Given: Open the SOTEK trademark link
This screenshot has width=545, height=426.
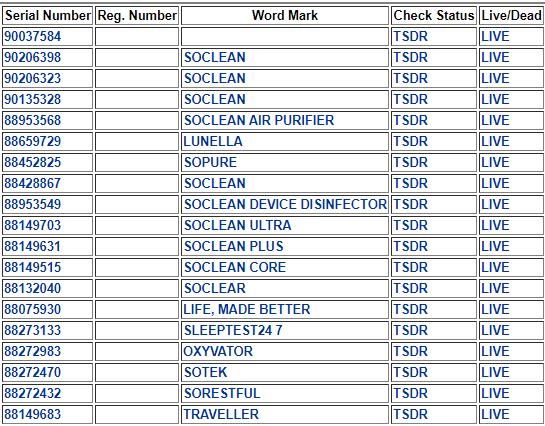Looking at the screenshot, I should [205, 372].
